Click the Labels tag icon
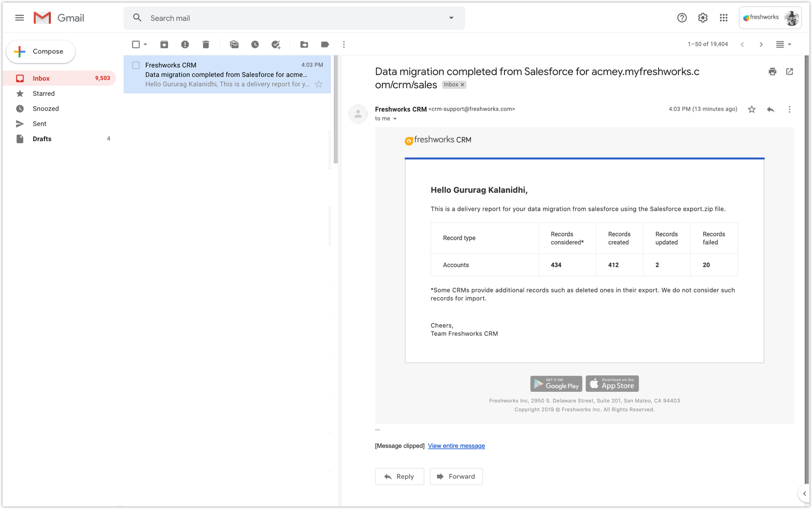 coord(325,45)
